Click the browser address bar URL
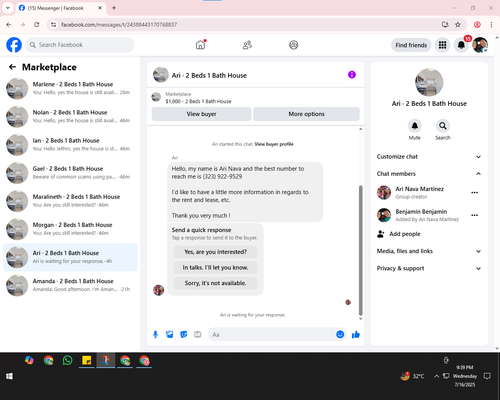The width and height of the screenshot is (500, 400). pyautogui.click(x=119, y=25)
